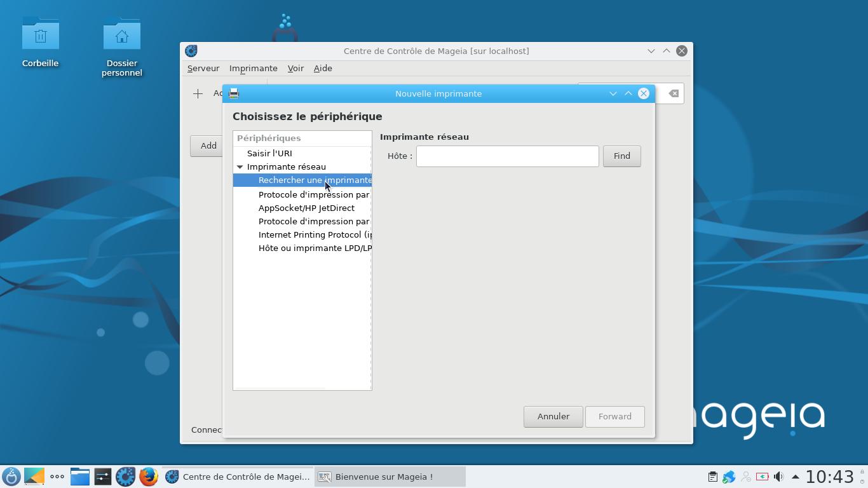Open the Imprimante menu

click(254, 68)
